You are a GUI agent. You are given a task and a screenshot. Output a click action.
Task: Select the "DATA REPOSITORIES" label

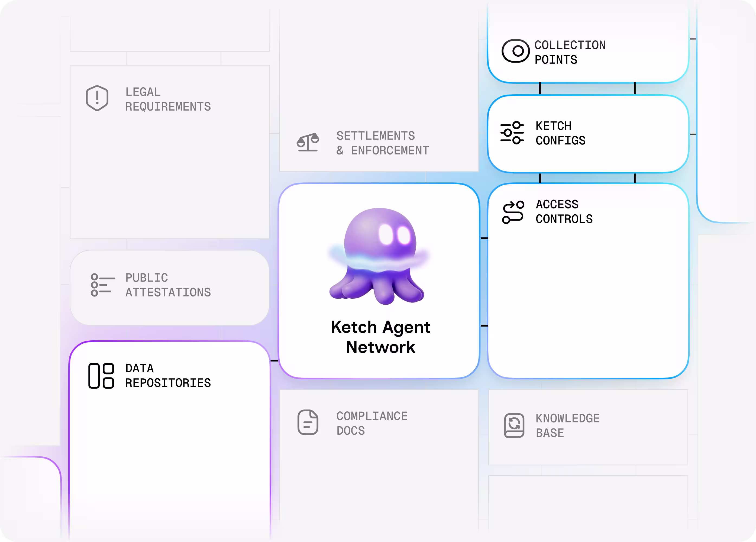[x=168, y=375]
